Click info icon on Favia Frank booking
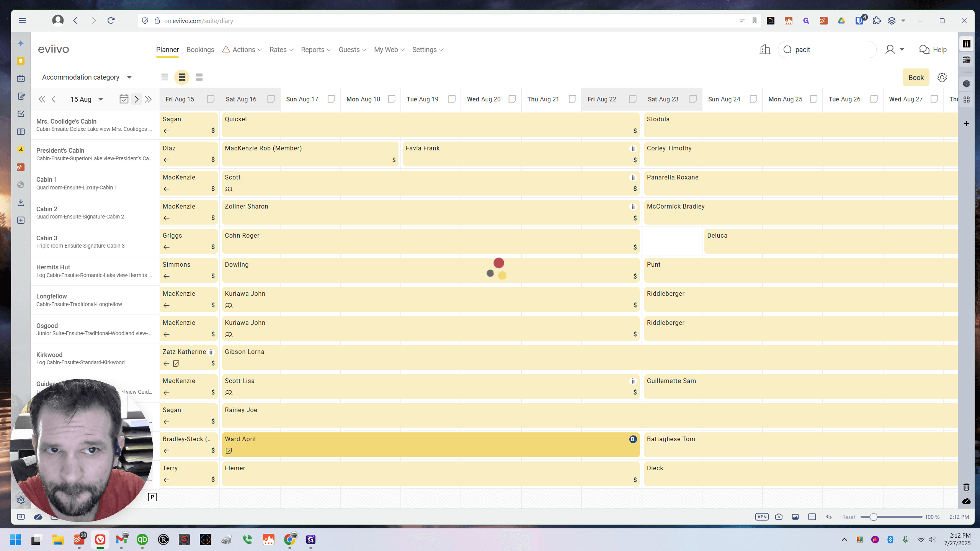980x551 pixels. click(x=633, y=148)
